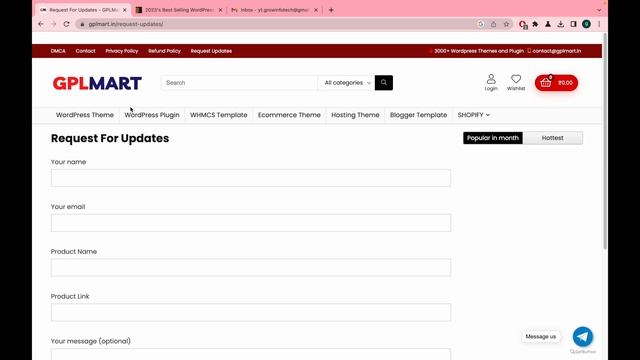
Task: Reload the page with the refresh icon
Action: (x=67, y=24)
